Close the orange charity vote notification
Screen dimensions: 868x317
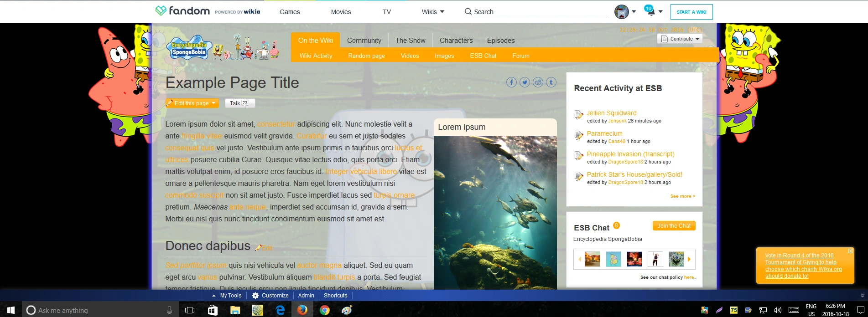click(850, 251)
